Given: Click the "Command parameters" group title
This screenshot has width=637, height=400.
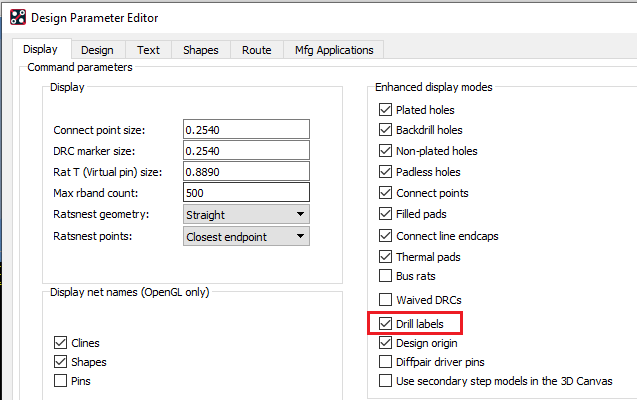Looking at the screenshot, I should pos(80,67).
